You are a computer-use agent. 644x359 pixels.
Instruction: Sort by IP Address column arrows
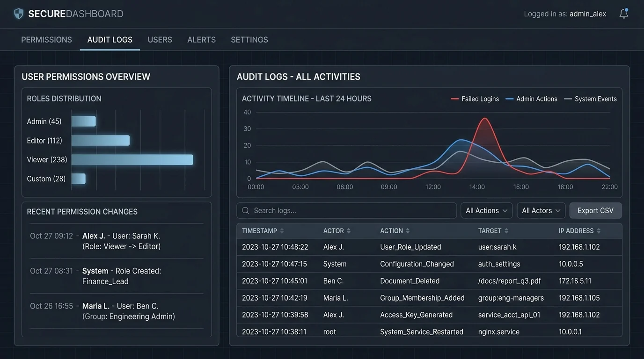tap(599, 231)
